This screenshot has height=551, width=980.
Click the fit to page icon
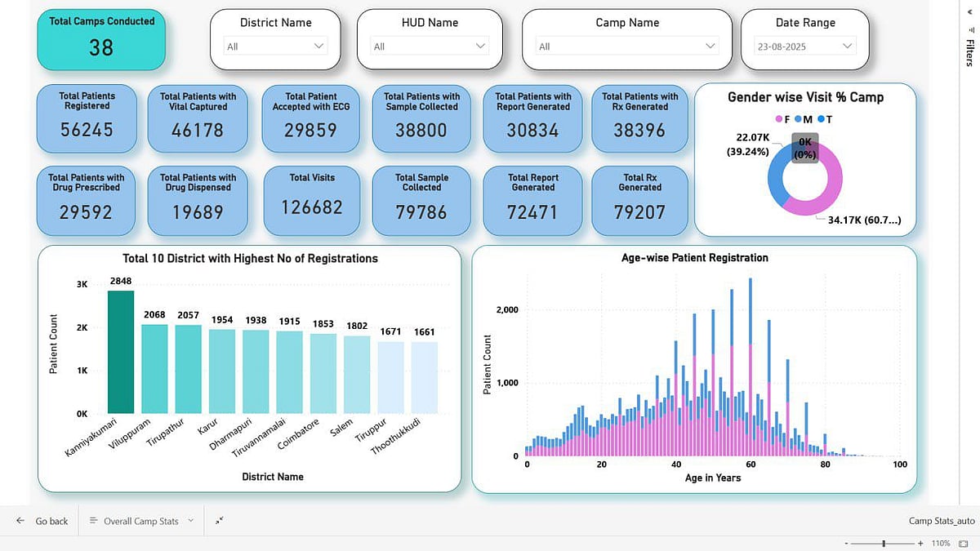tap(963, 544)
